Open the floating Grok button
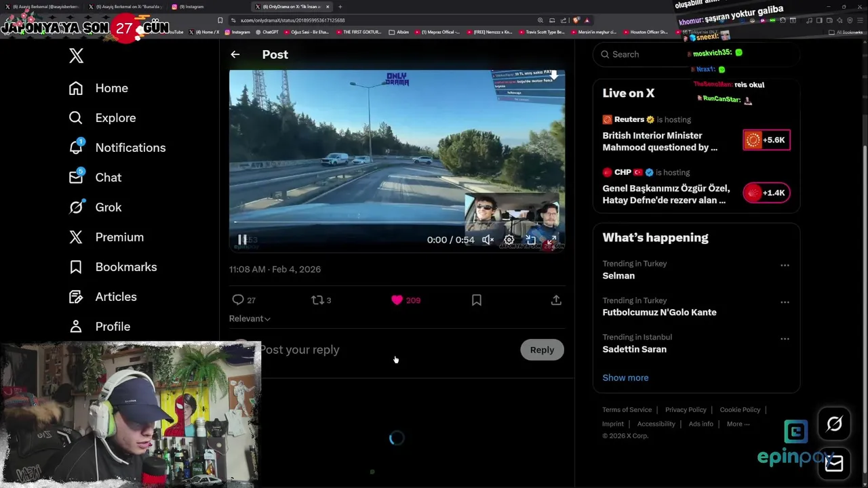 pos(834,424)
